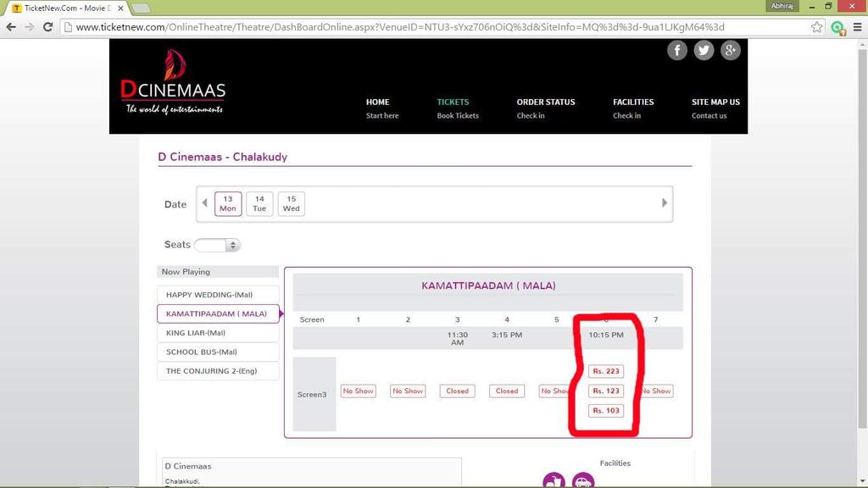Click the Screen3 row label

(312, 395)
